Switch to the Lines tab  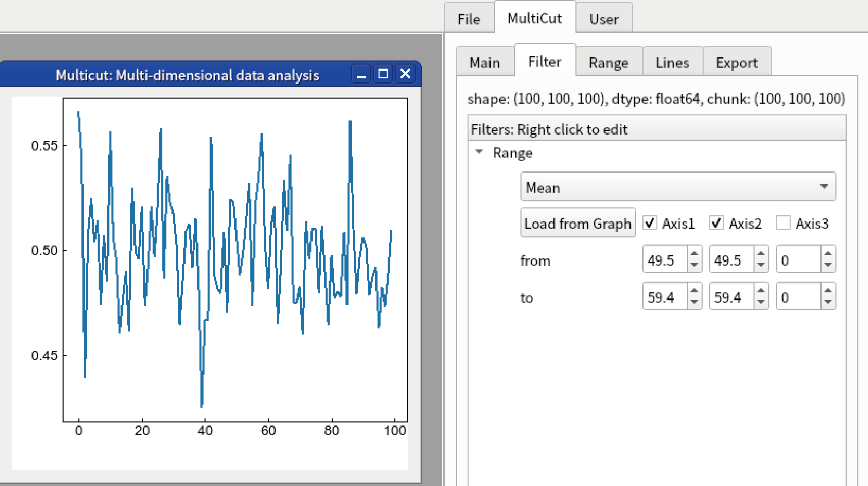coord(672,62)
